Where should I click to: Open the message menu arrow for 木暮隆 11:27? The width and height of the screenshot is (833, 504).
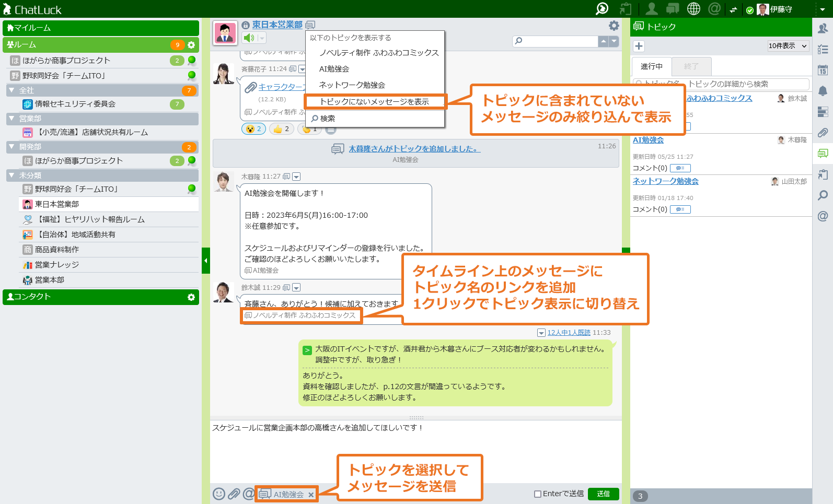(x=297, y=177)
